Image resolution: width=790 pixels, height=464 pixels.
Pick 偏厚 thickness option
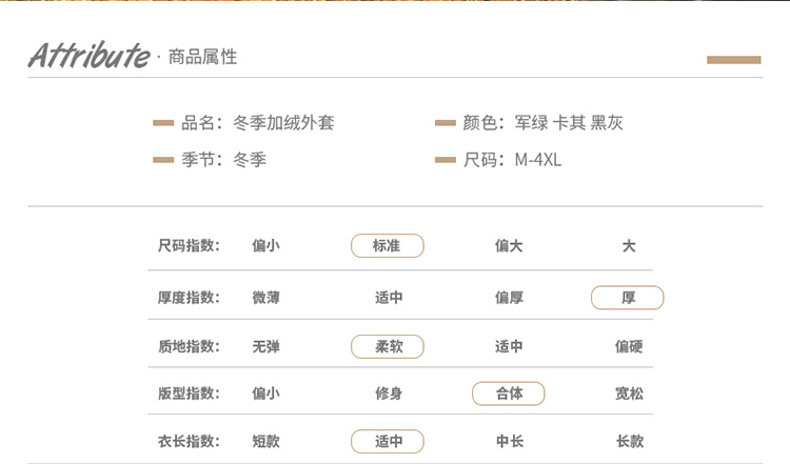click(x=508, y=298)
